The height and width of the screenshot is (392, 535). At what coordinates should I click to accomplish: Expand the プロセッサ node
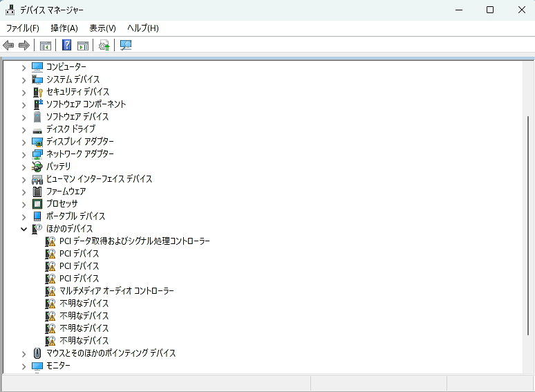coord(24,205)
